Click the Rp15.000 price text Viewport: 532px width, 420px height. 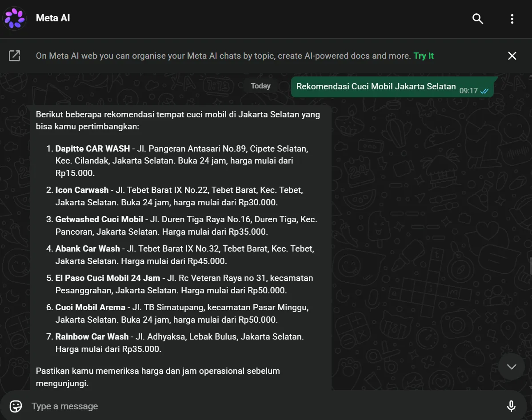75,173
